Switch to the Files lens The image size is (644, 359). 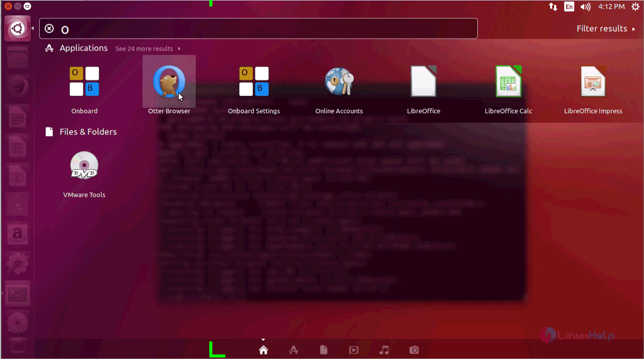(x=324, y=350)
